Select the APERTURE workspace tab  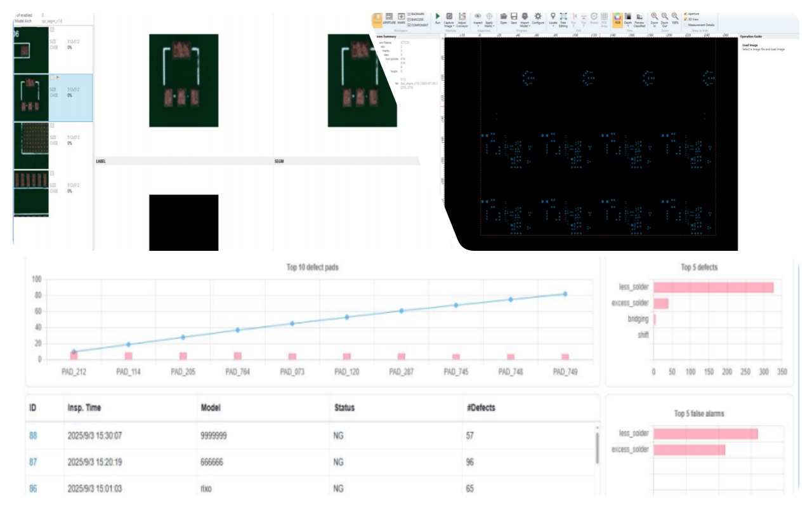[x=390, y=17]
